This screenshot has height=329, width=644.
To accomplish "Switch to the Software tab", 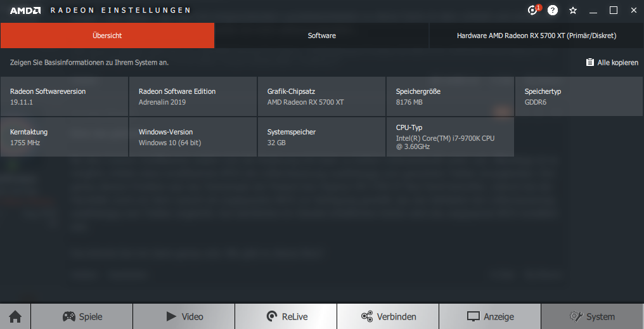I will [321, 35].
